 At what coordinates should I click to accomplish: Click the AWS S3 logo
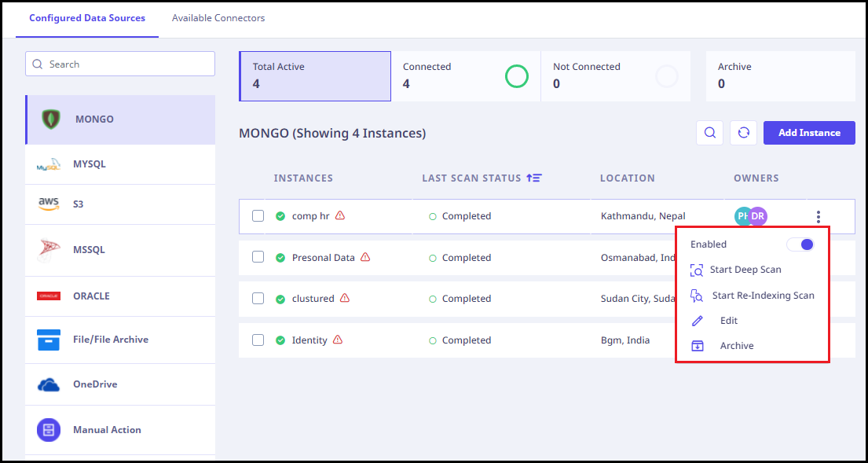coord(49,204)
